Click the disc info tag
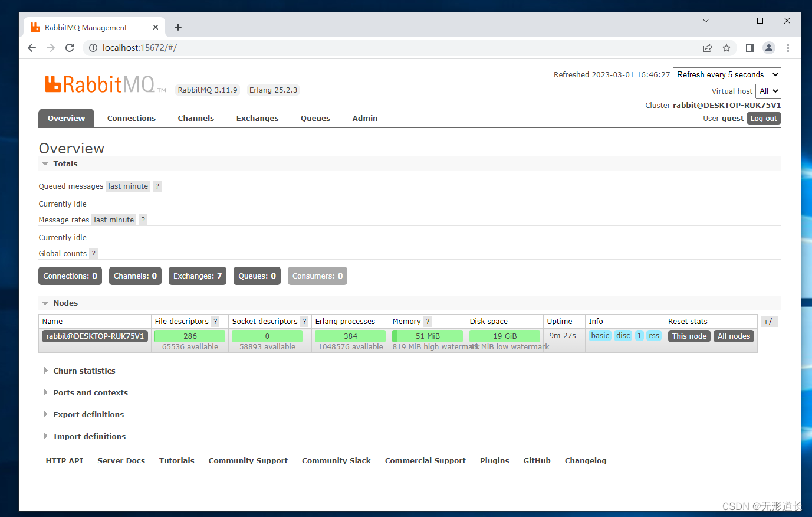Image resolution: width=812 pixels, height=517 pixels. click(623, 335)
